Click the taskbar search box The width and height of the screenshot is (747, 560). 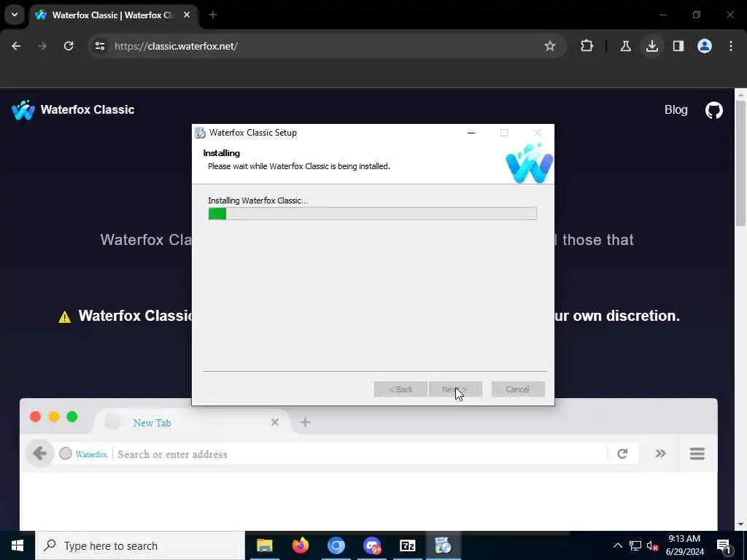[139, 545]
